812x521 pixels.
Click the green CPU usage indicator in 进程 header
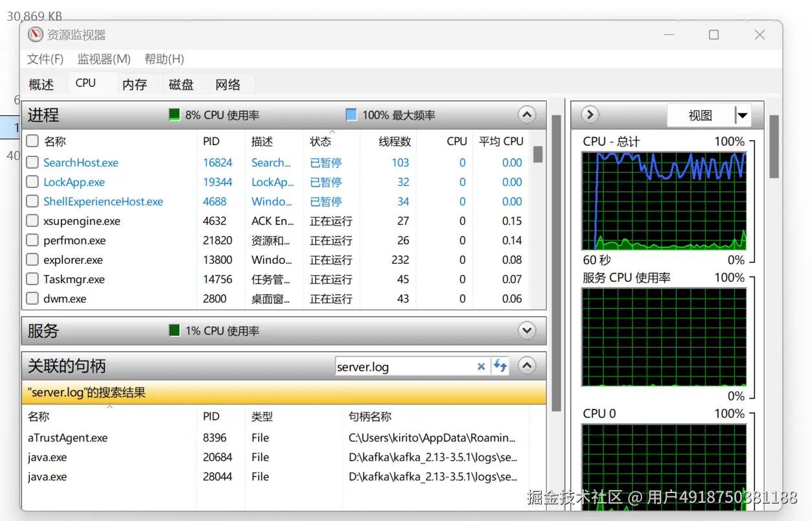[x=174, y=115]
